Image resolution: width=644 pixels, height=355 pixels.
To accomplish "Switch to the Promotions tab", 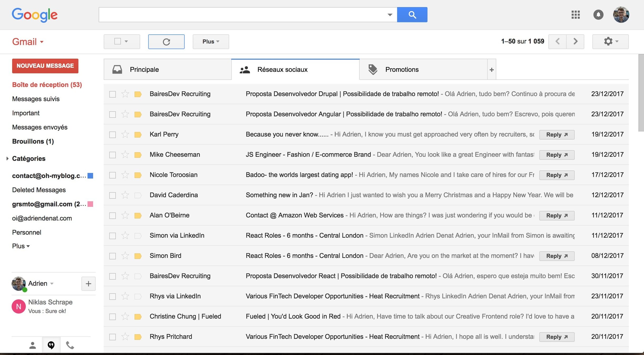I will click(402, 69).
